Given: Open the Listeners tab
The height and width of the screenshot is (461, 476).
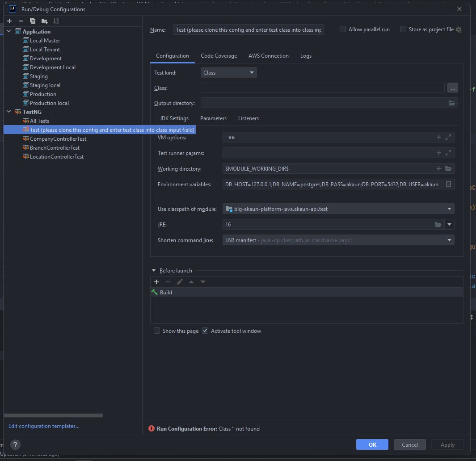Looking at the screenshot, I should 248,118.
